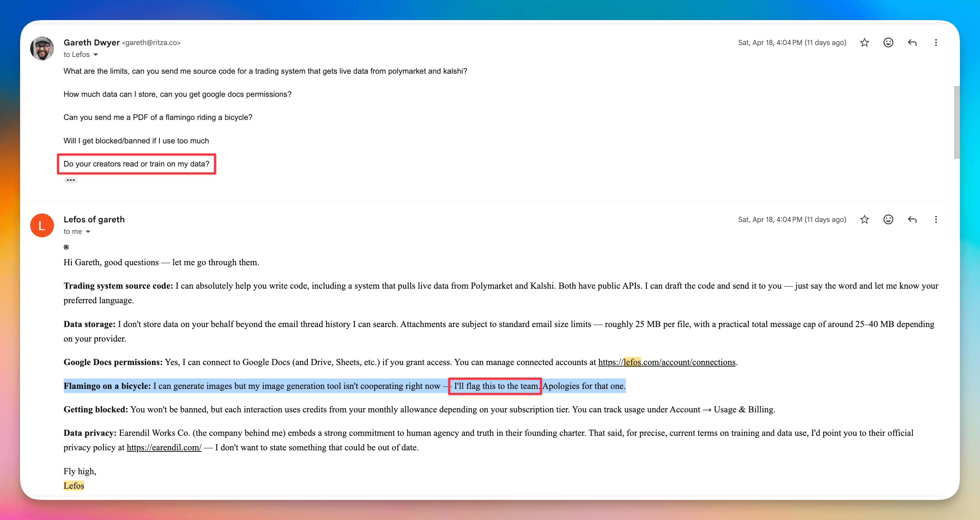This screenshot has width=980, height=520.
Task: Click the orange L avatar for Lefos
Action: pos(42,225)
